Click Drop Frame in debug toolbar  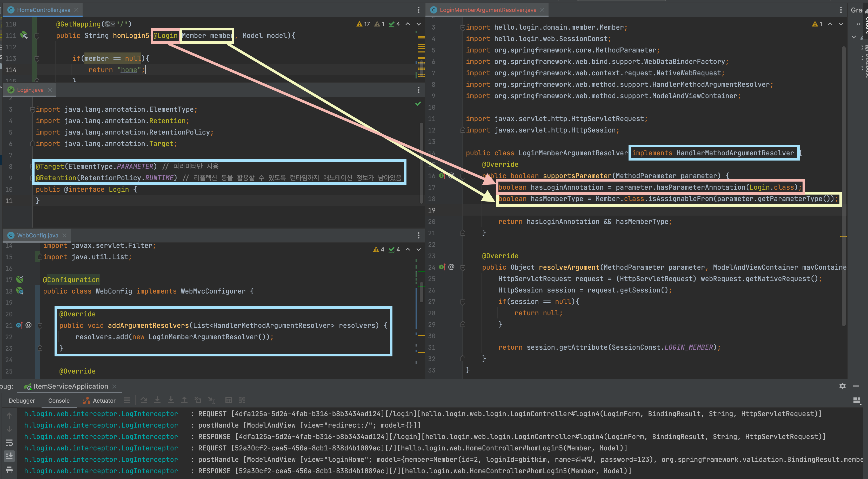coord(198,401)
